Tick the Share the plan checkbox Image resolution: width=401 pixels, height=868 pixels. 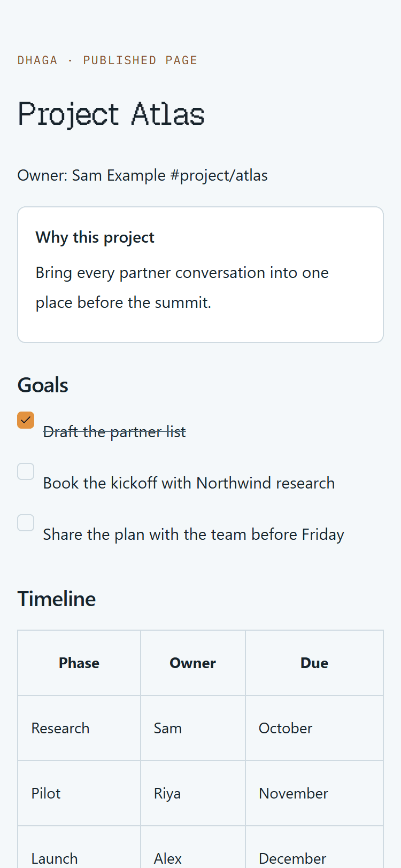click(26, 523)
